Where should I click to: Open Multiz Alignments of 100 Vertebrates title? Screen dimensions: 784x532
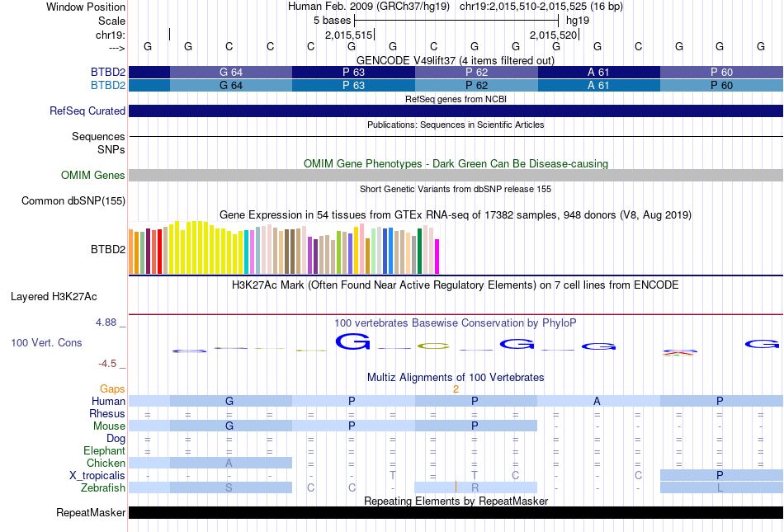tap(456, 377)
